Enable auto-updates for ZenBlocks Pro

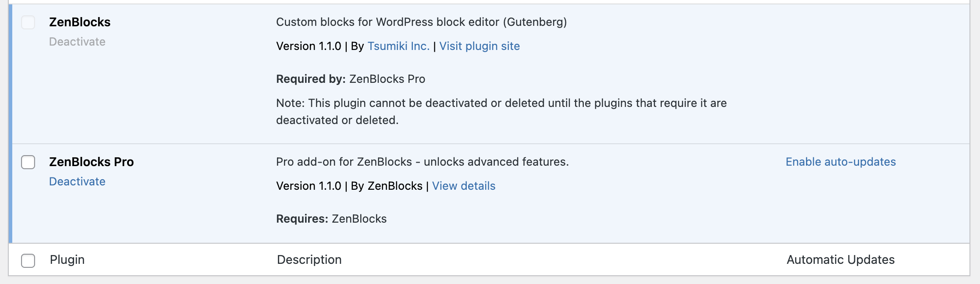840,161
